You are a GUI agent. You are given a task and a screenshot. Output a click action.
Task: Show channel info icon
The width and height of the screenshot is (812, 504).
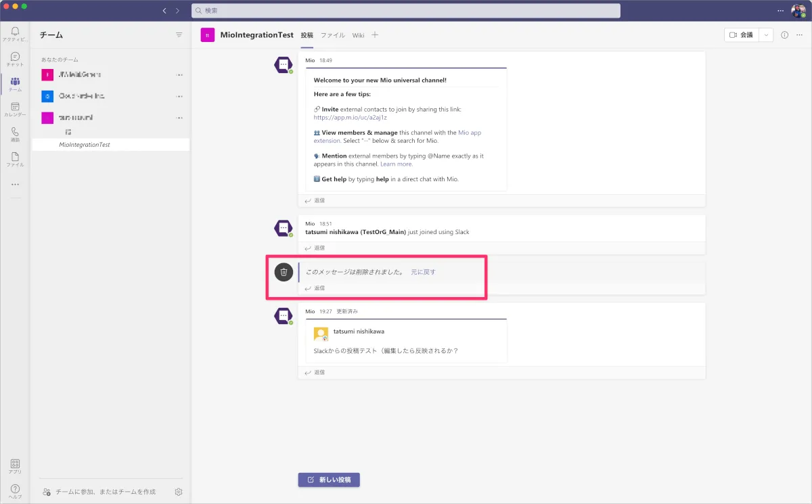784,35
